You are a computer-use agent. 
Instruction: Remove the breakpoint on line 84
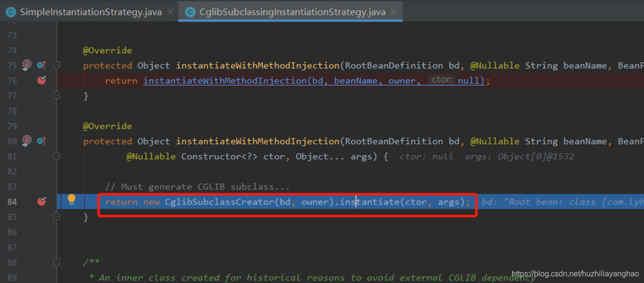coord(42,201)
